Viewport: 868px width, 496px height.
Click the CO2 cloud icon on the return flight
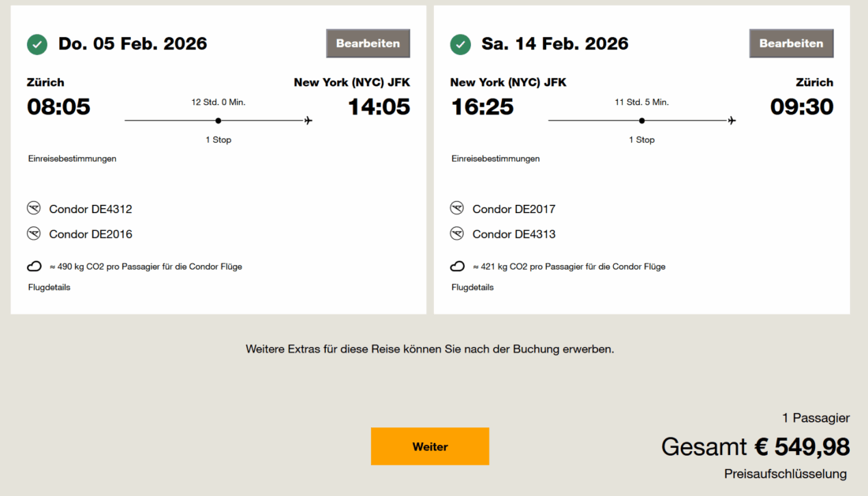[457, 266]
